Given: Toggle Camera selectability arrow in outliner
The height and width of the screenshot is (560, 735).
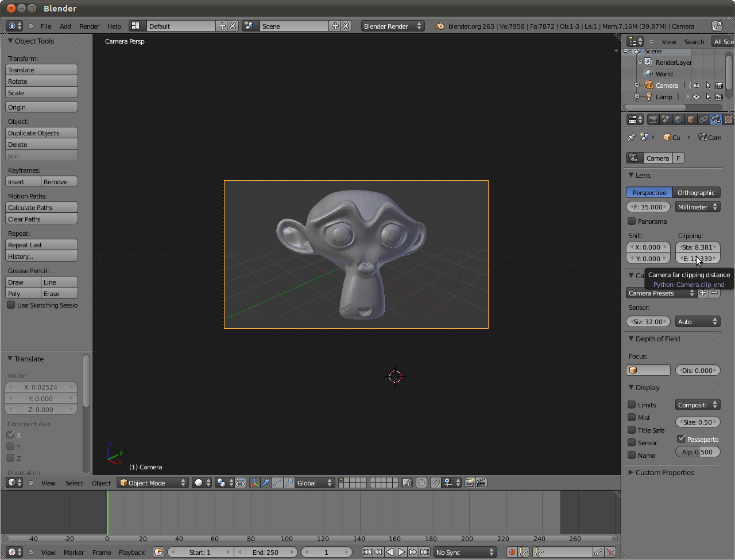Looking at the screenshot, I should click(x=708, y=85).
